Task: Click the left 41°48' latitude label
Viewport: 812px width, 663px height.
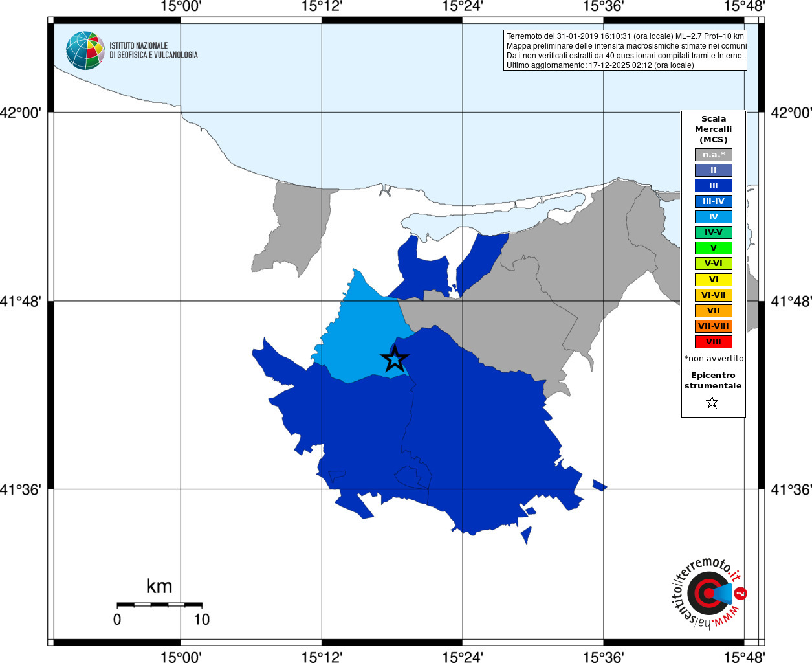Action: tap(21, 302)
